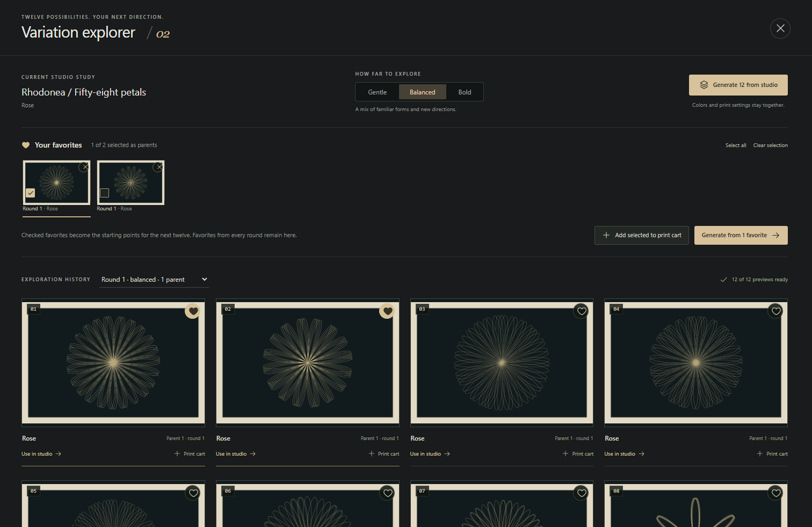Favorite variation 03 with heart icon
This screenshot has height=527, width=812.
[582, 311]
